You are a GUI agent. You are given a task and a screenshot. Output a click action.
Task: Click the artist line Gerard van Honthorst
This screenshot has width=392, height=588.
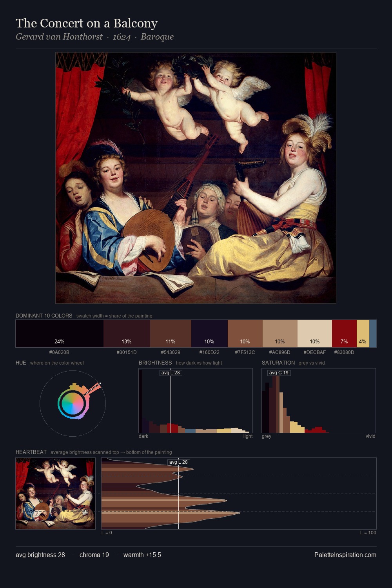[94, 37]
